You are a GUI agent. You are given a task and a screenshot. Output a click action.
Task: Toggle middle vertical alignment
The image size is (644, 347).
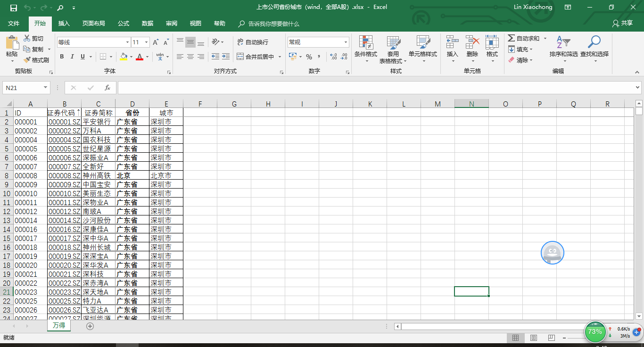tap(190, 42)
